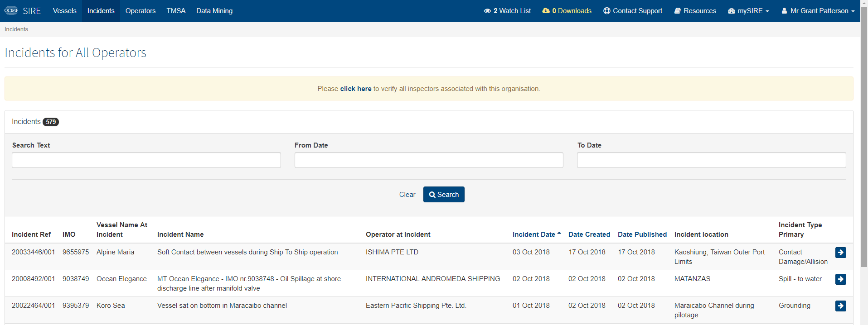The height and width of the screenshot is (325, 868).
Task: Select incident ref 20033446/001
Action: click(x=34, y=252)
